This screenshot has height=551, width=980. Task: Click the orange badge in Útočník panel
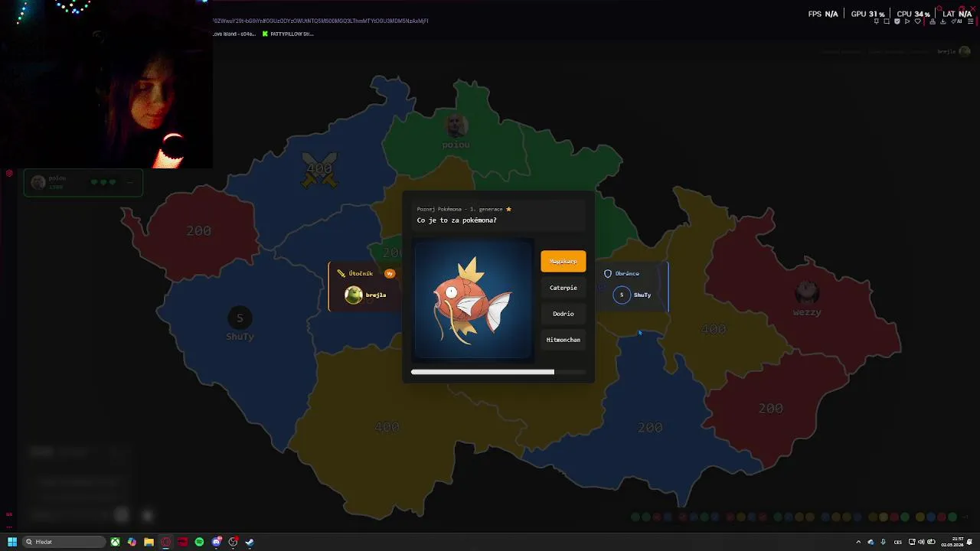click(390, 273)
